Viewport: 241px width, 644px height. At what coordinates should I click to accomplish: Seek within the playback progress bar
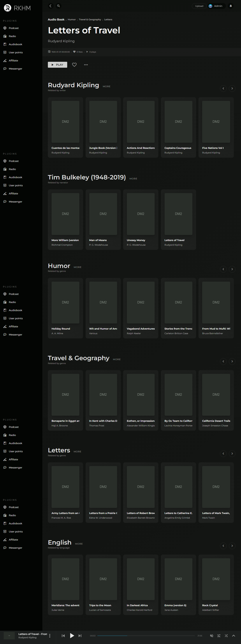pos(146,636)
